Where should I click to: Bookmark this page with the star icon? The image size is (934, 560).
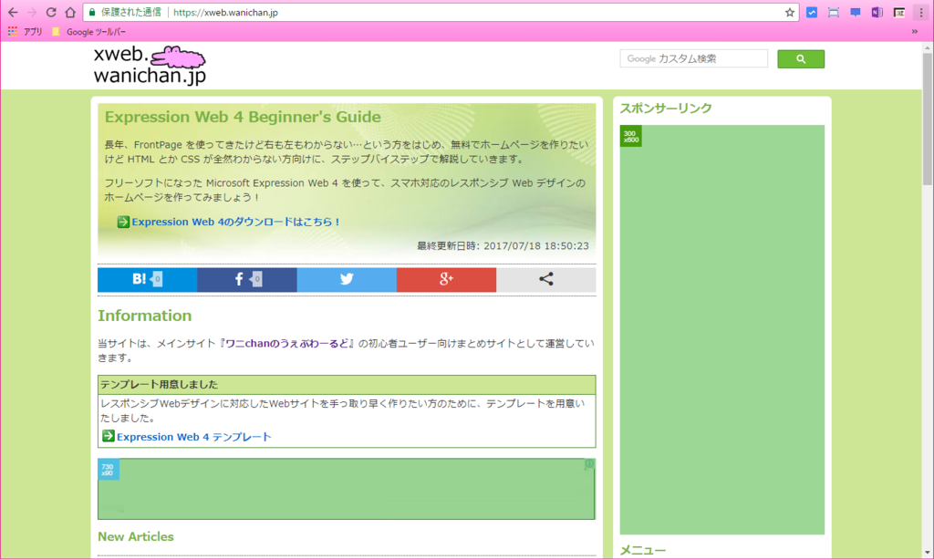click(x=789, y=12)
